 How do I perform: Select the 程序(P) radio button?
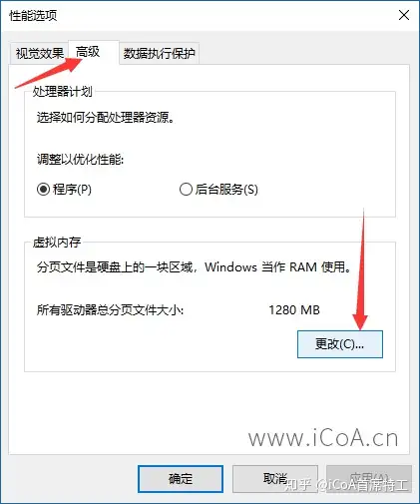coord(64,190)
